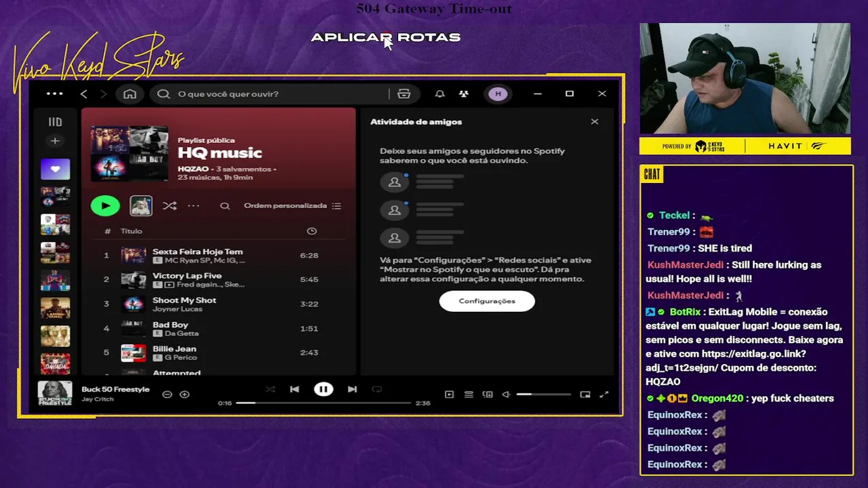Viewport: 868px width, 488px height.
Task: Create a playlist with the plus icon
Action: (x=55, y=141)
